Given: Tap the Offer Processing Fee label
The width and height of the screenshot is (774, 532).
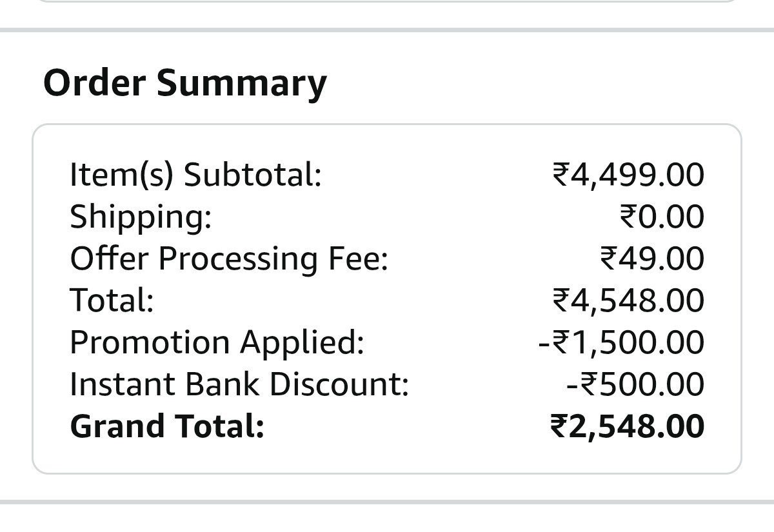Looking at the screenshot, I should [229, 258].
